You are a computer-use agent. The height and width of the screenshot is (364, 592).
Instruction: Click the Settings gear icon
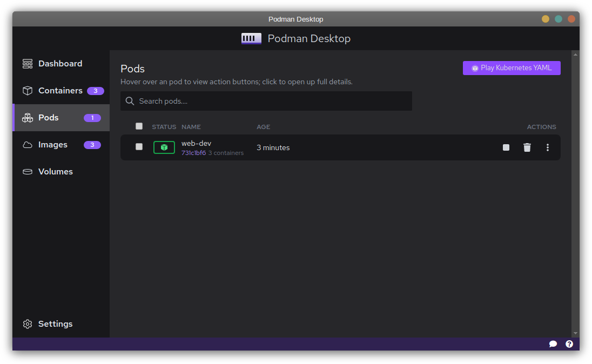pyautogui.click(x=28, y=324)
